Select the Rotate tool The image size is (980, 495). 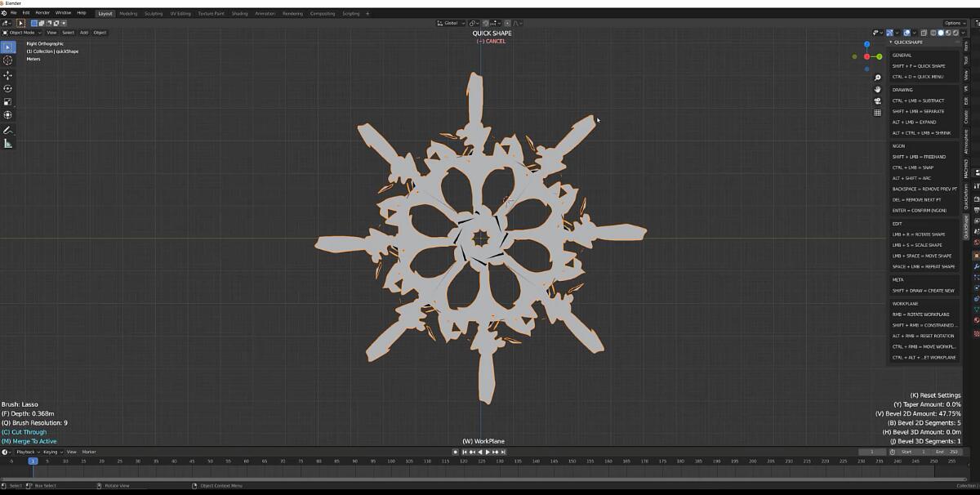tap(8, 88)
